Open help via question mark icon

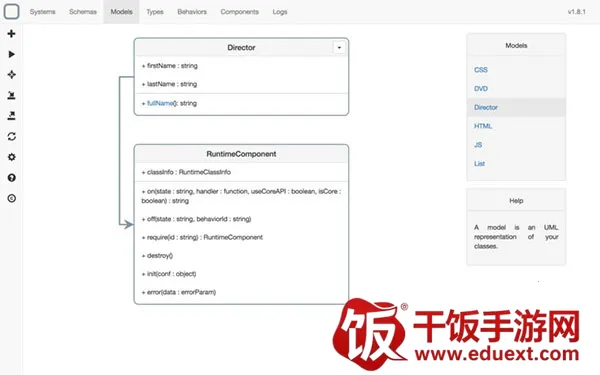tap(11, 178)
